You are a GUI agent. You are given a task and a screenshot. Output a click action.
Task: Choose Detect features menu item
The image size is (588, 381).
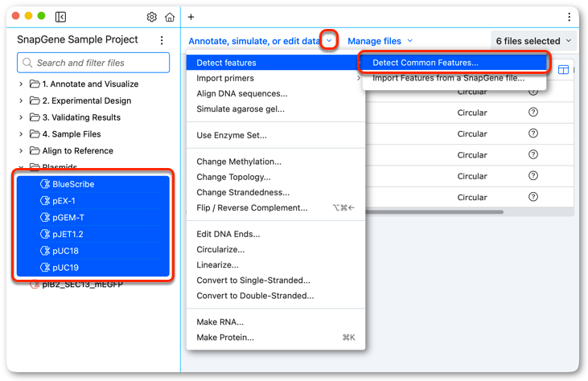pos(276,63)
